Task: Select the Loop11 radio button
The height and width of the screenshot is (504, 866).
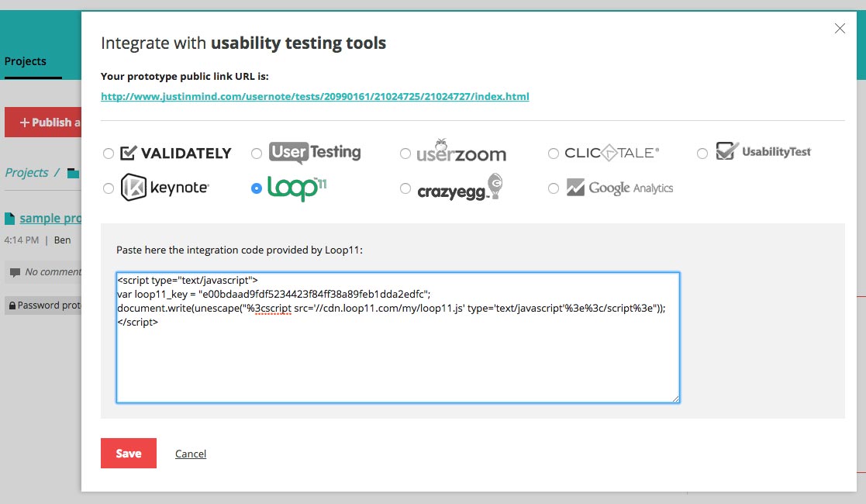Action: pos(257,188)
